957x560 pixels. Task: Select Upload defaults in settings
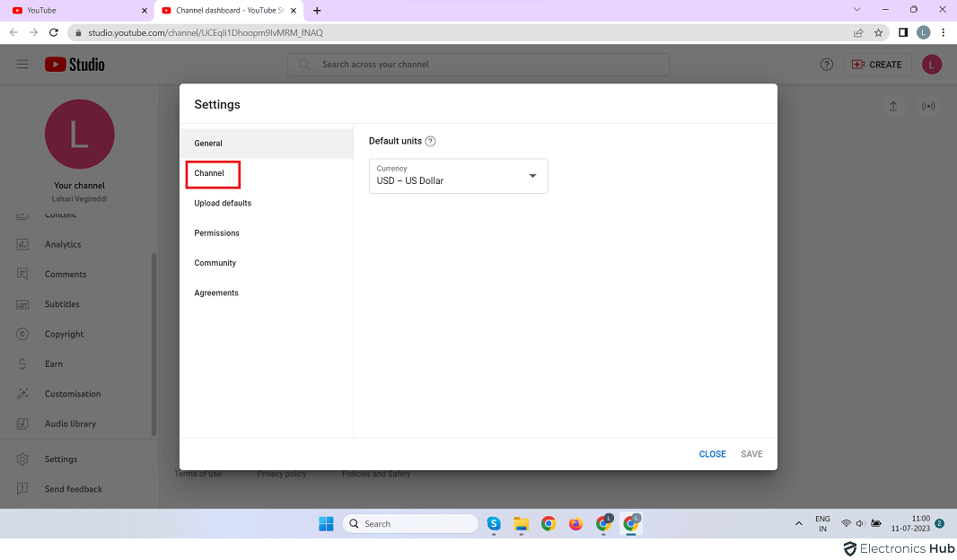(x=223, y=204)
